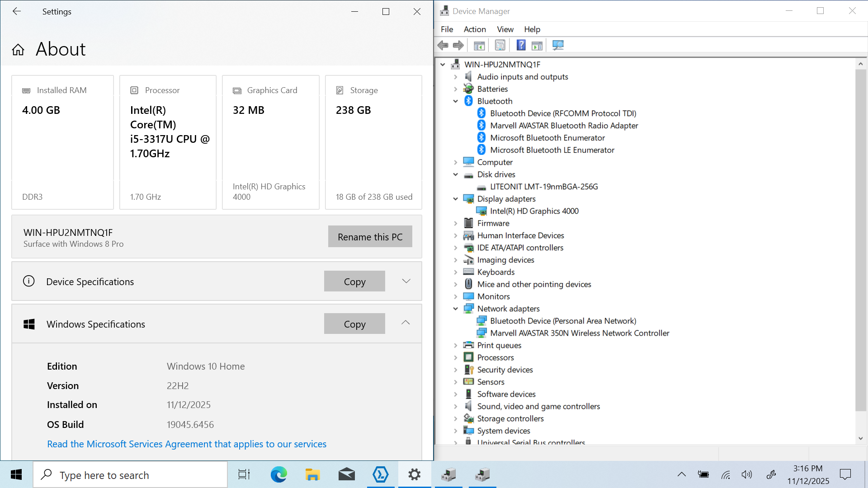Viewport: 868px width, 488px height.
Task: Open the Microsoft Services Agreement link
Action: coord(187,444)
